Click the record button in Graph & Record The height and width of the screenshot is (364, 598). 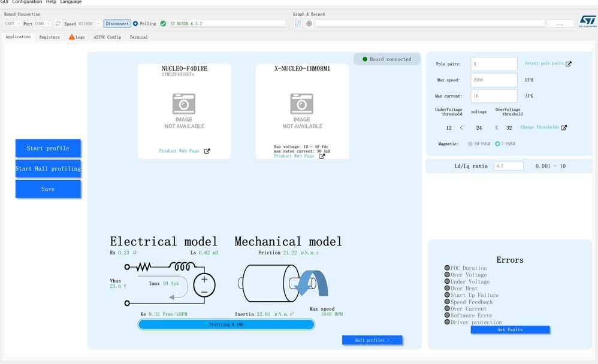pyautogui.click(x=309, y=23)
